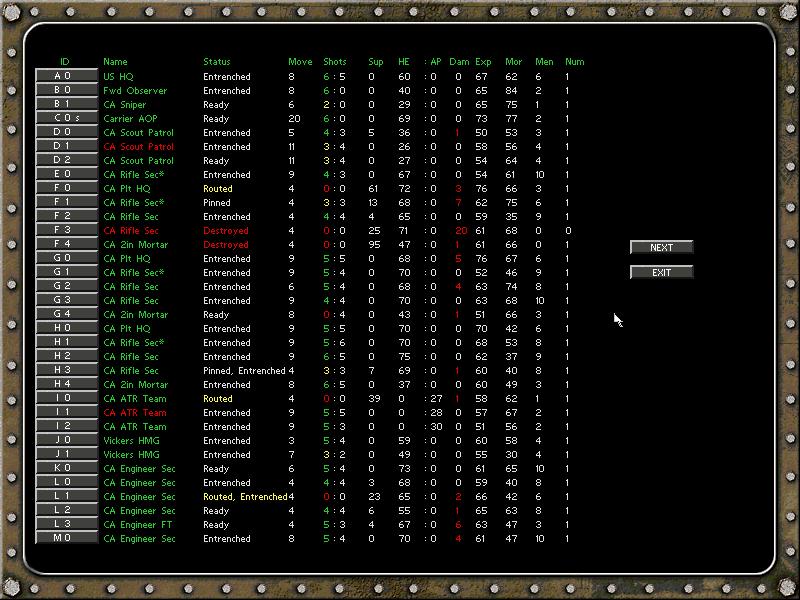This screenshot has width=800, height=600.
Task: Click the Num column header
Action: tap(574, 62)
